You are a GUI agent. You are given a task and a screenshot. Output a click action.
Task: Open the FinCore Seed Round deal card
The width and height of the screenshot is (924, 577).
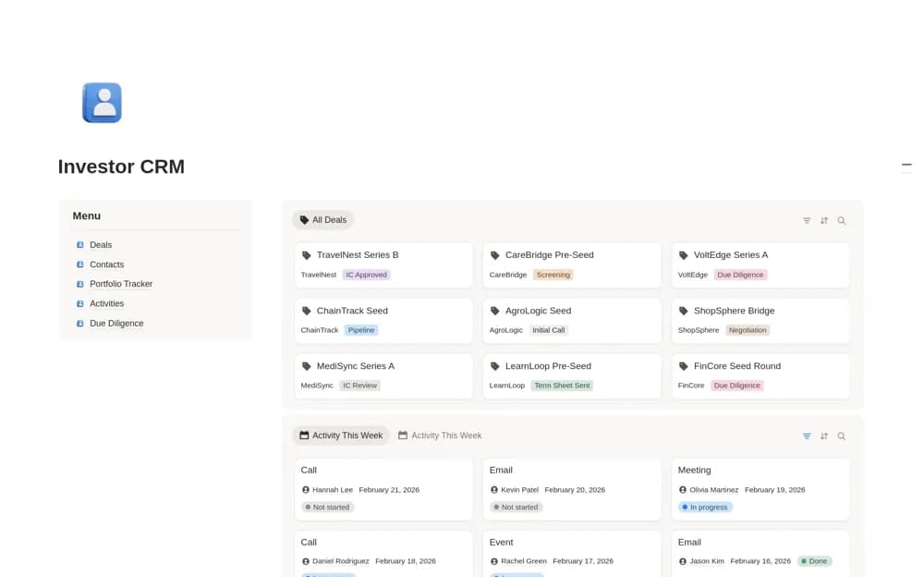760,375
